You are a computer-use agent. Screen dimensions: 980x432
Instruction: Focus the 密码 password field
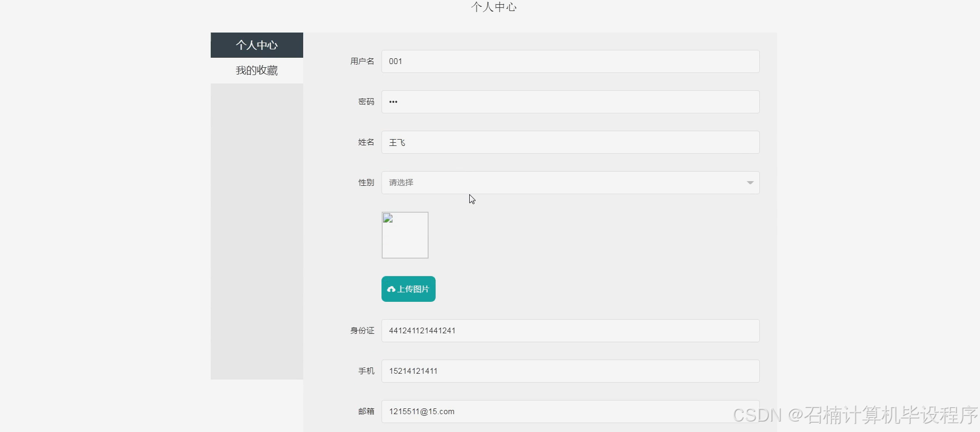570,102
